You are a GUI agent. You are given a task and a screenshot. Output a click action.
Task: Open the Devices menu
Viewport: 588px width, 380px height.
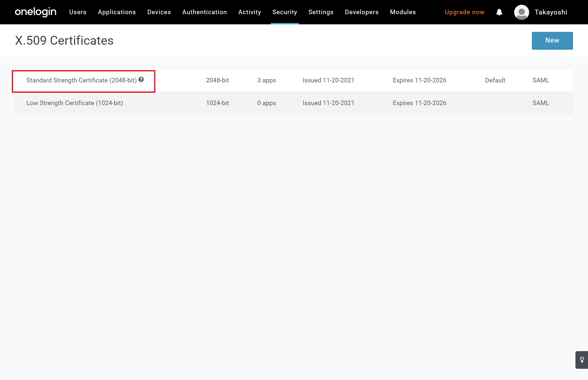(x=159, y=12)
